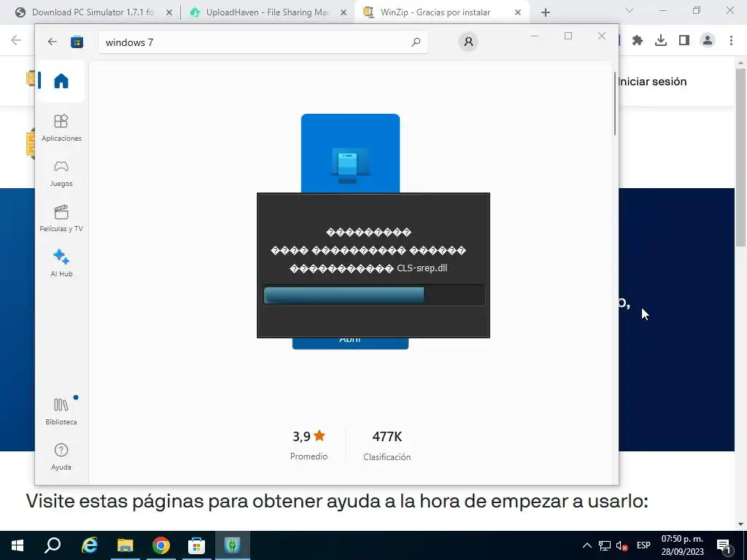Switch to UploadHaven File Sharing tab
Screen dimensions: 747x560
tap(267, 12)
